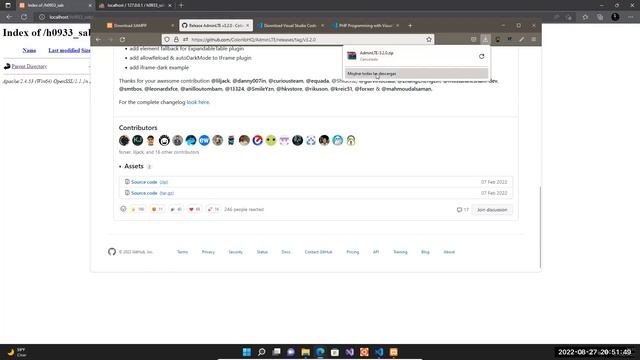Click the heart reaction button
640x360 pixels.
pyautogui.click(x=194, y=209)
